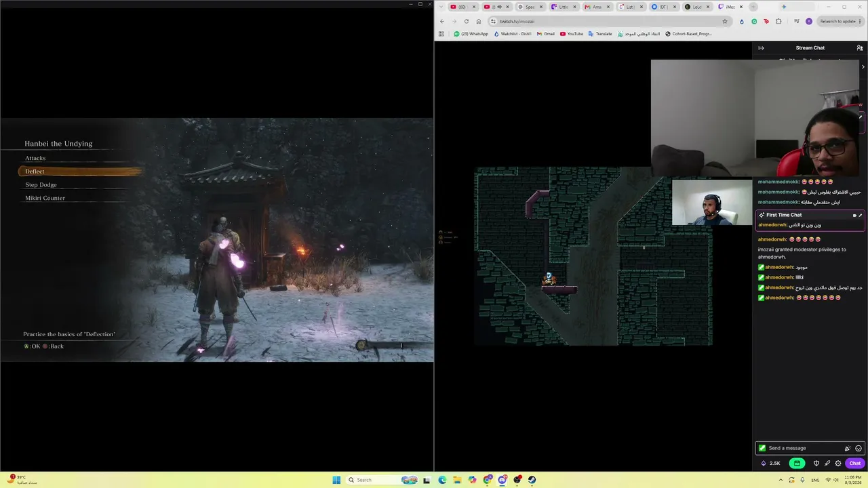The width and height of the screenshot is (868, 488).
Task: Bookmark this page with the star icon
Action: 725,21
